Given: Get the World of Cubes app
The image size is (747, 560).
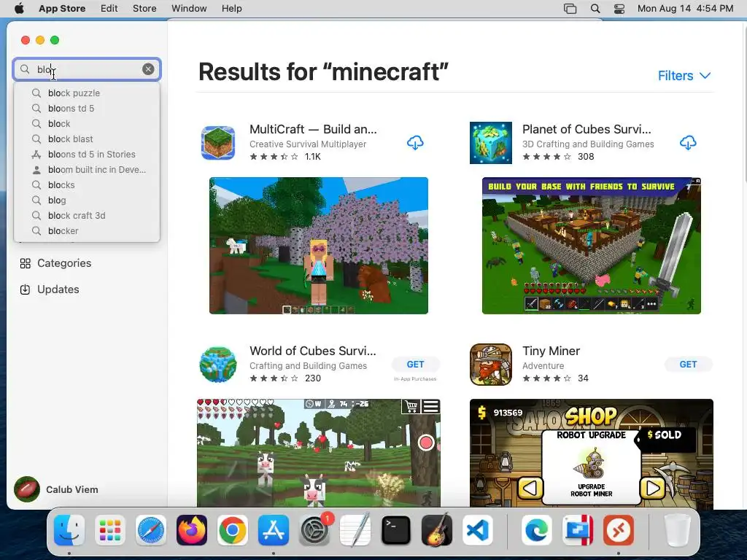Looking at the screenshot, I should [x=415, y=365].
